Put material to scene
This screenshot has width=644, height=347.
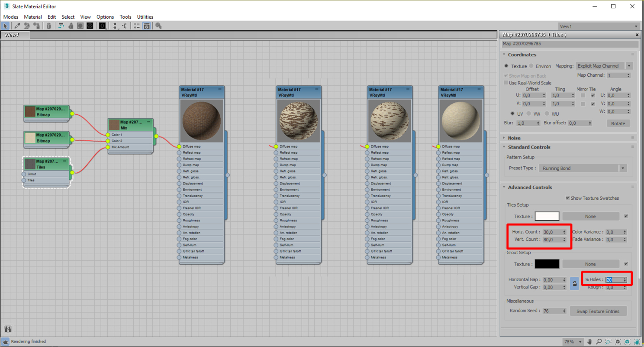pyautogui.click(x=27, y=26)
